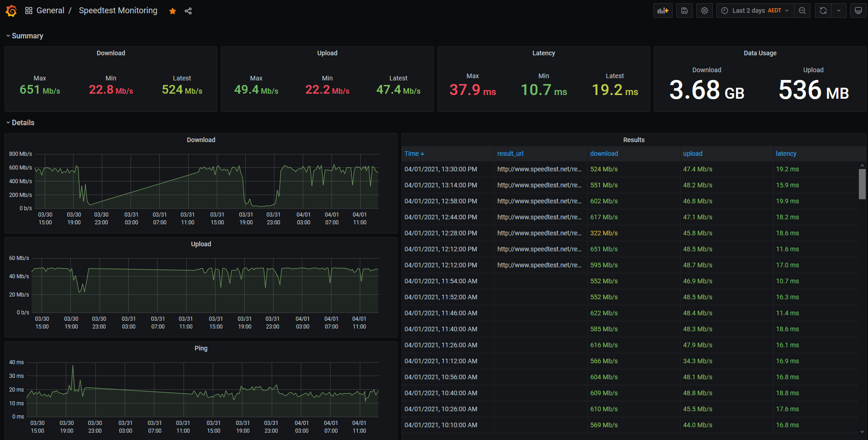Viewport: 868px width, 440px height.
Task: Click the Results scrollbar up arrow
Action: coord(862,165)
